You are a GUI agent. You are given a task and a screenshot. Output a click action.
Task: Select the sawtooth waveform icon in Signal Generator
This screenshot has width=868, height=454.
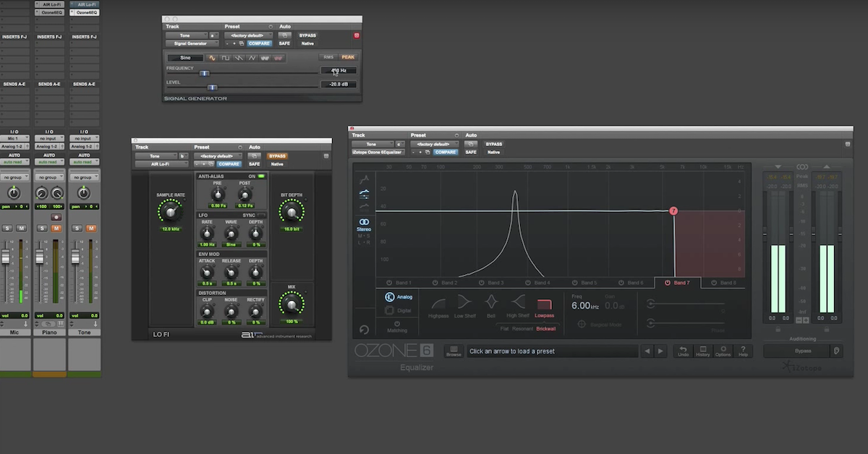239,58
